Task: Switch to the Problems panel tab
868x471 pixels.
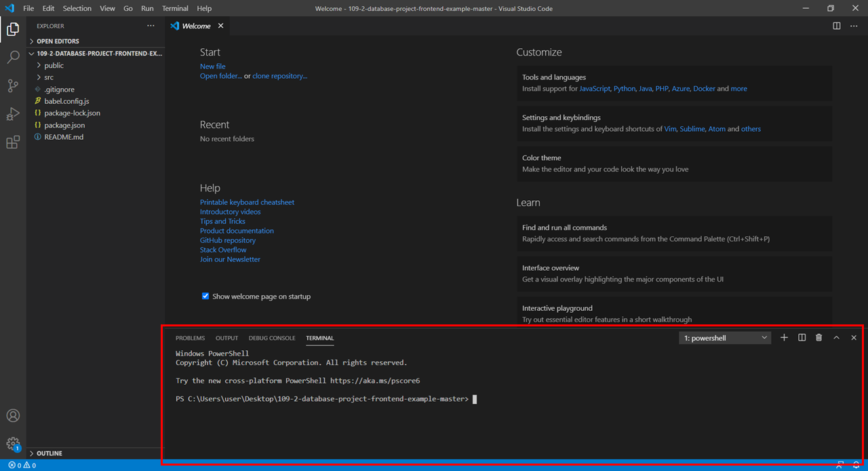Action: click(x=190, y=338)
